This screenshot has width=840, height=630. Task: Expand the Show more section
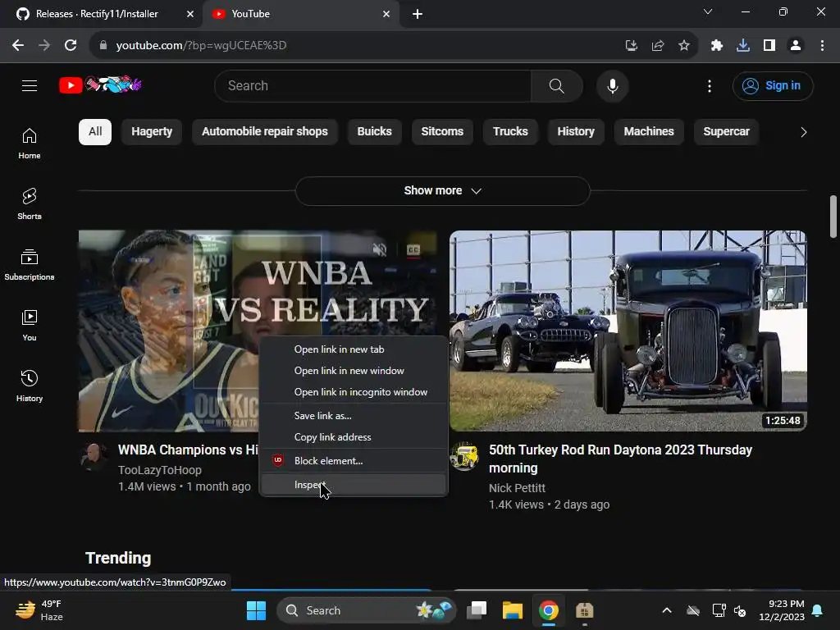coord(442,190)
